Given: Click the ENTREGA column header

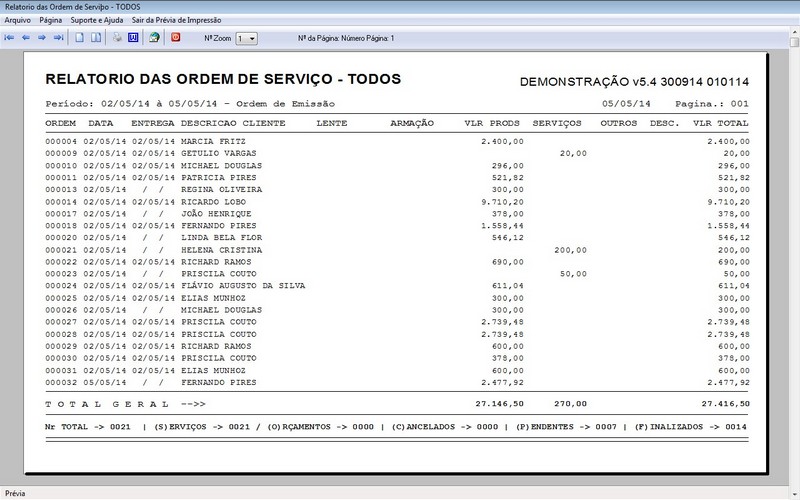Looking at the screenshot, I should (x=153, y=123).
